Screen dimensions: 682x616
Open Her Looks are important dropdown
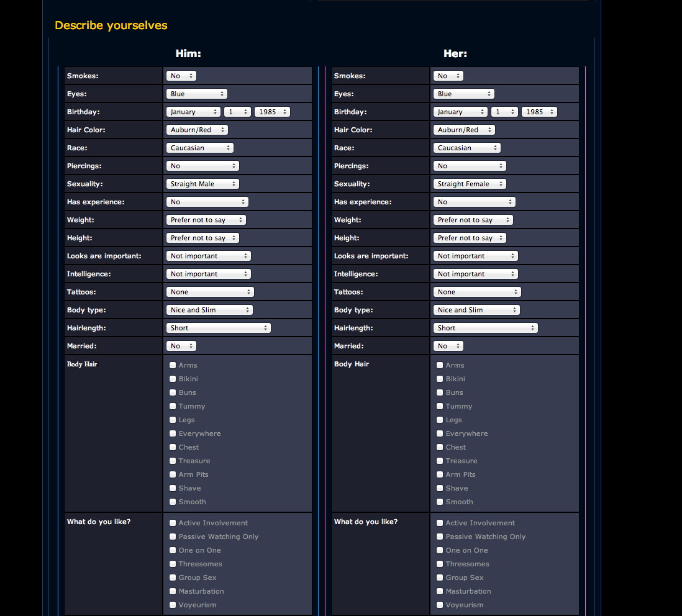pyautogui.click(x=475, y=256)
